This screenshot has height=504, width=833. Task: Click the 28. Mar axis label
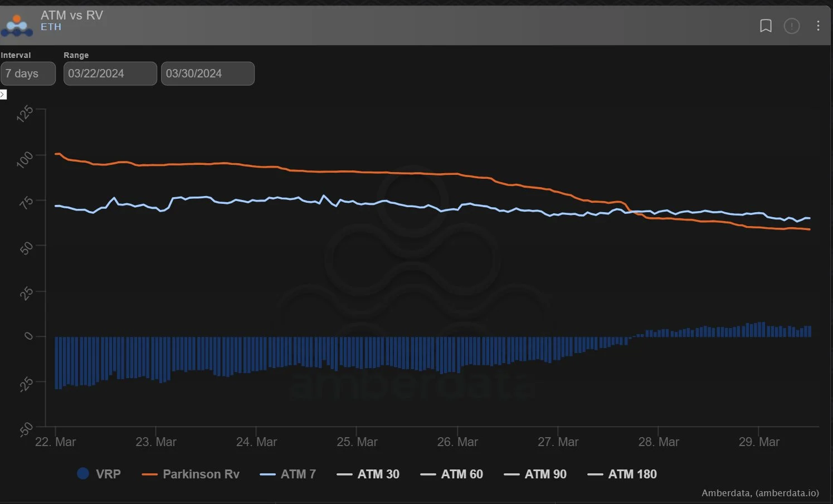tap(659, 442)
